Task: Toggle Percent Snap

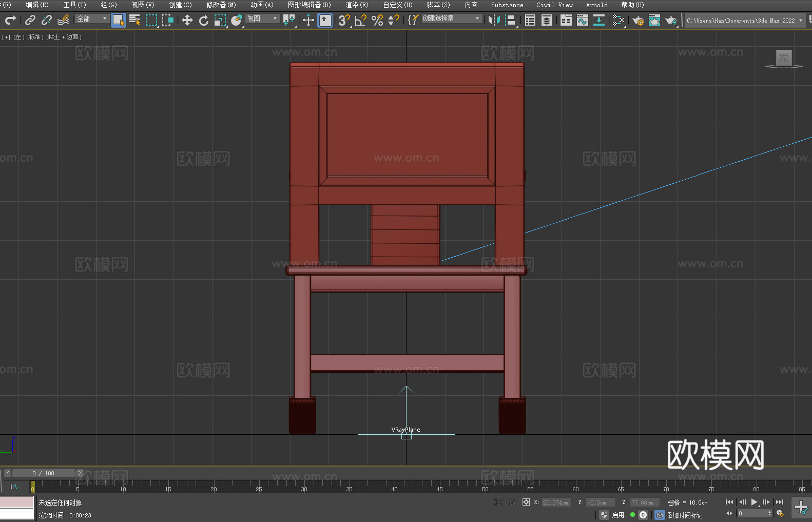Action: (377, 20)
